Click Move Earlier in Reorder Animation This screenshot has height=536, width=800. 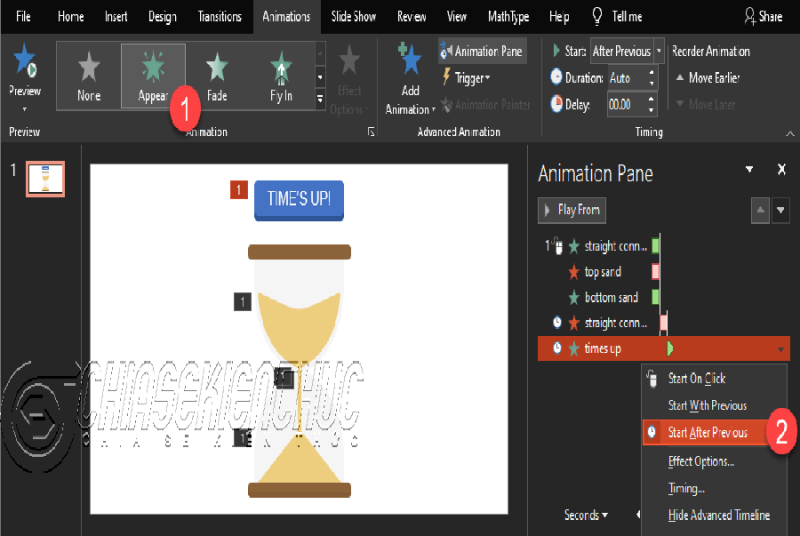click(x=708, y=78)
